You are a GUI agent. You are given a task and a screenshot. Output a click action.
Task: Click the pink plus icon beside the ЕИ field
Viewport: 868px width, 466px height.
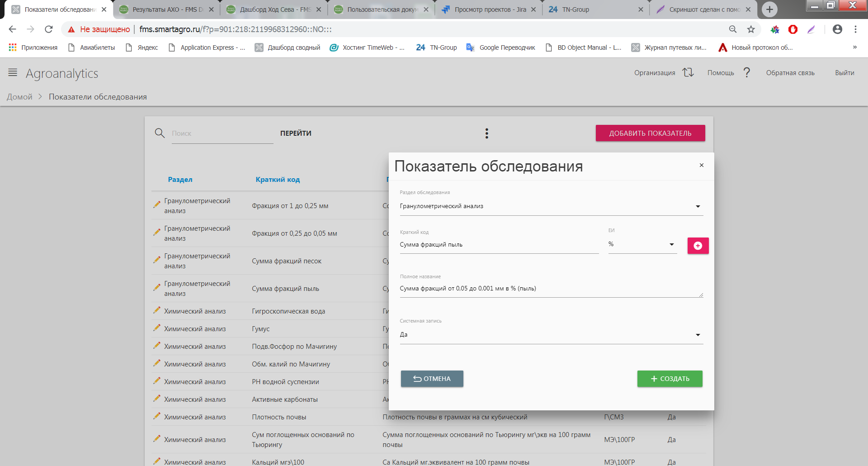(698, 246)
